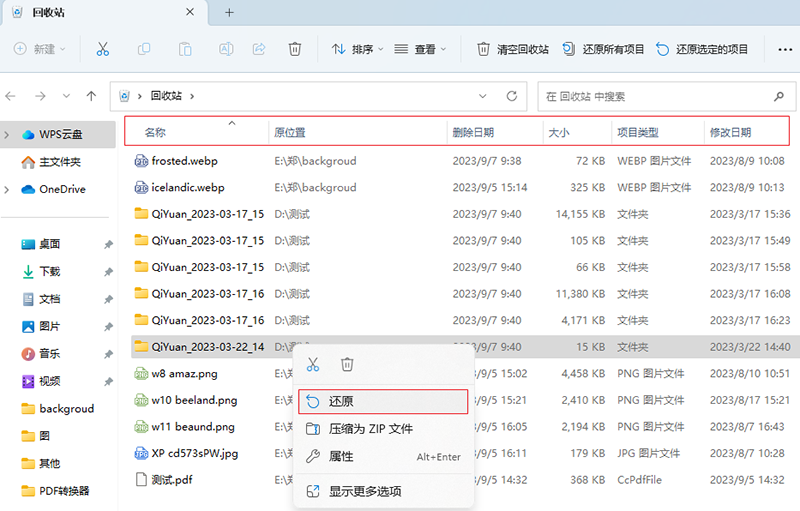This screenshot has height=511, width=800.
Task: Click the 还原选定的项目 button
Action: tap(702, 49)
